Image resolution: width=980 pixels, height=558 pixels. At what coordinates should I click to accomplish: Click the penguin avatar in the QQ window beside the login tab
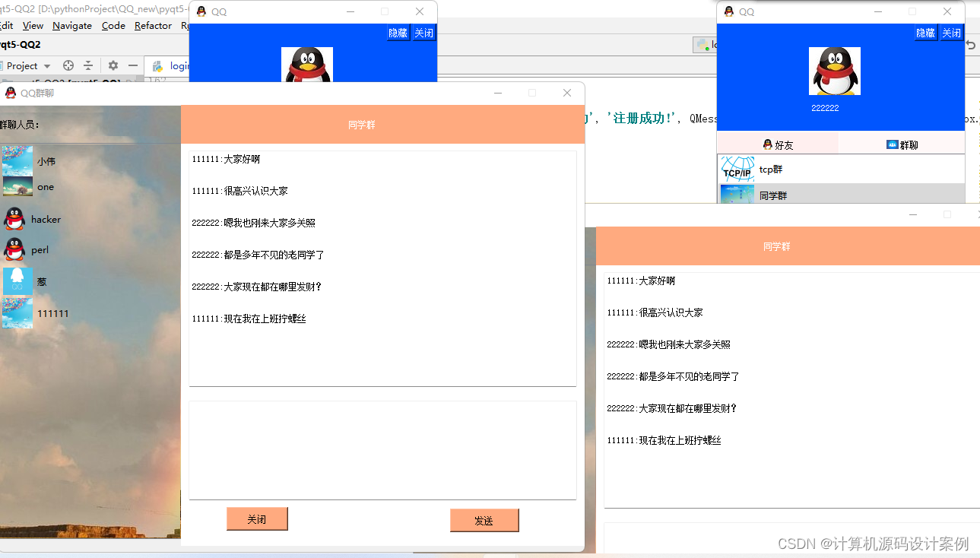coord(306,65)
